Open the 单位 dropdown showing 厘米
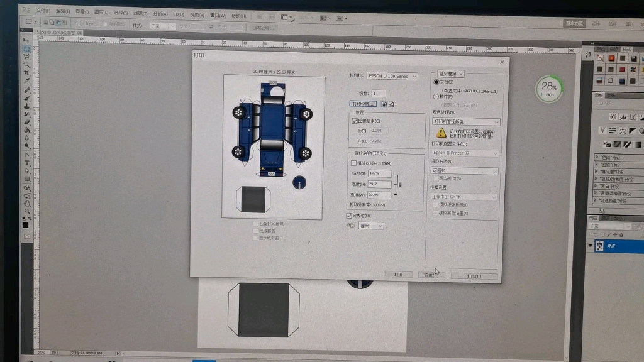644x362 pixels. 371,226
